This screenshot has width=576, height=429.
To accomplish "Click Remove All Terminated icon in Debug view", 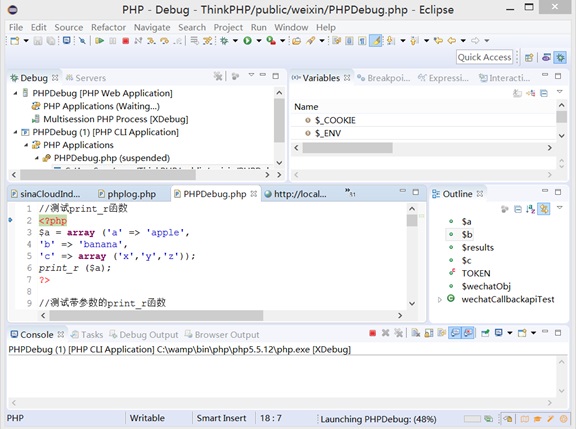I will pos(218,76).
